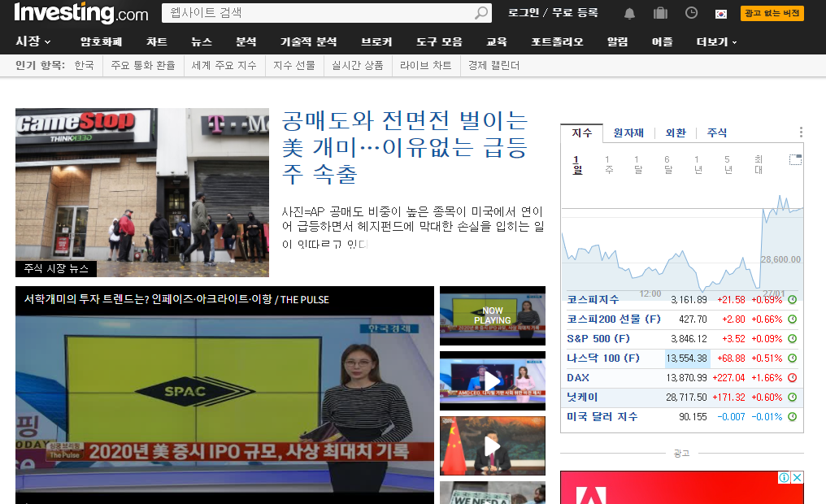Click the clock icon in 닛케이 row
The image size is (826, 504).
(793, 397)
